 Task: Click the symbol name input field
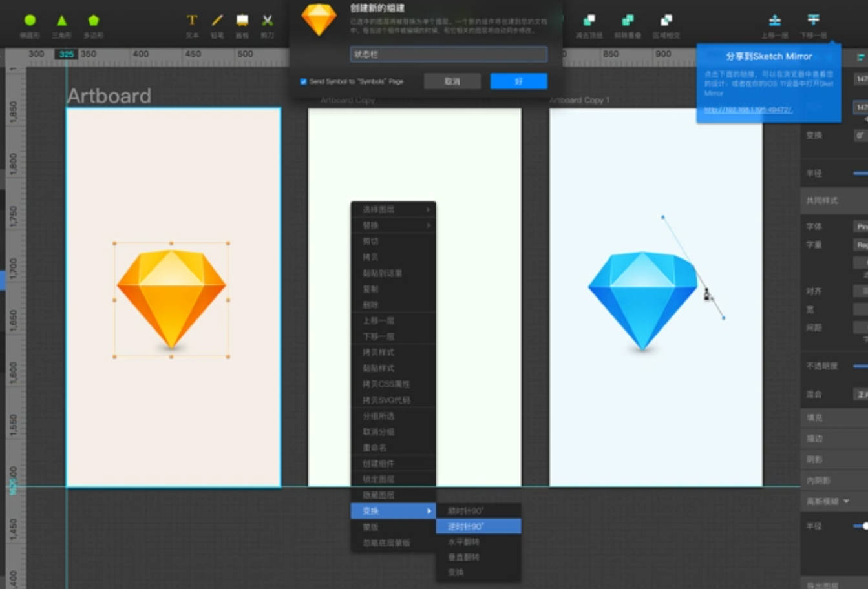coord(449,54)
